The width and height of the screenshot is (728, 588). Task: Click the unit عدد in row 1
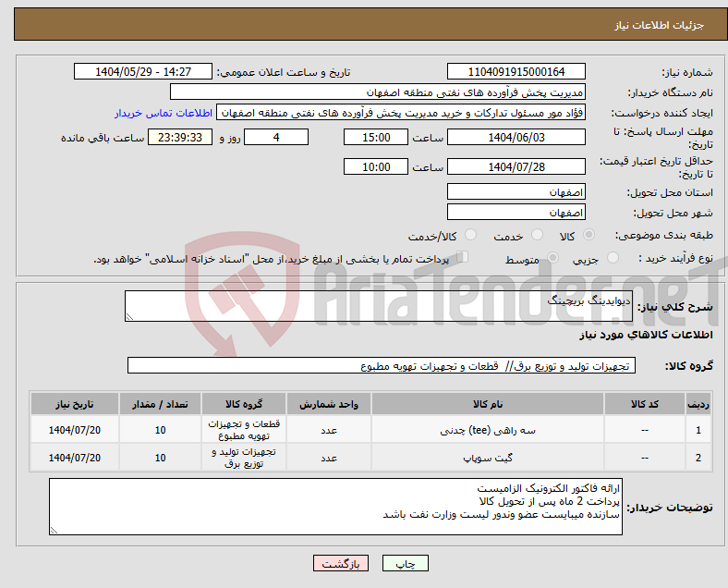pos(329,430)
